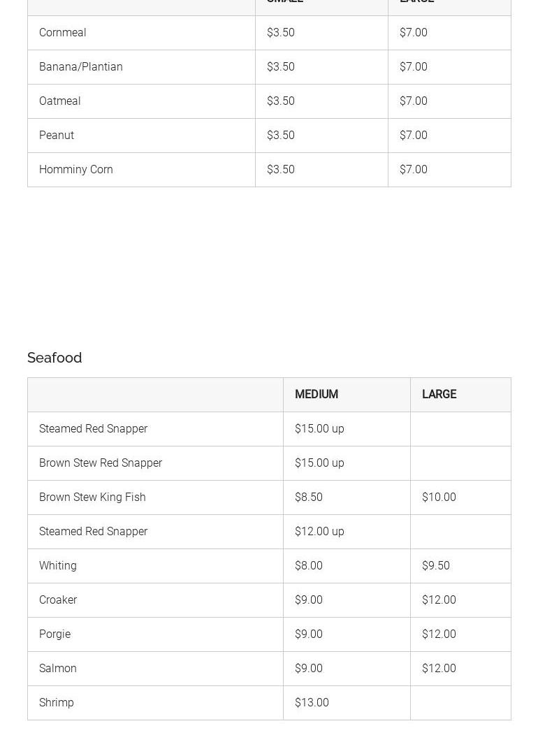This screenshot has width=538, height=756.
Task: Click the MEDIUM column header
Action: [x=317, y=395]
